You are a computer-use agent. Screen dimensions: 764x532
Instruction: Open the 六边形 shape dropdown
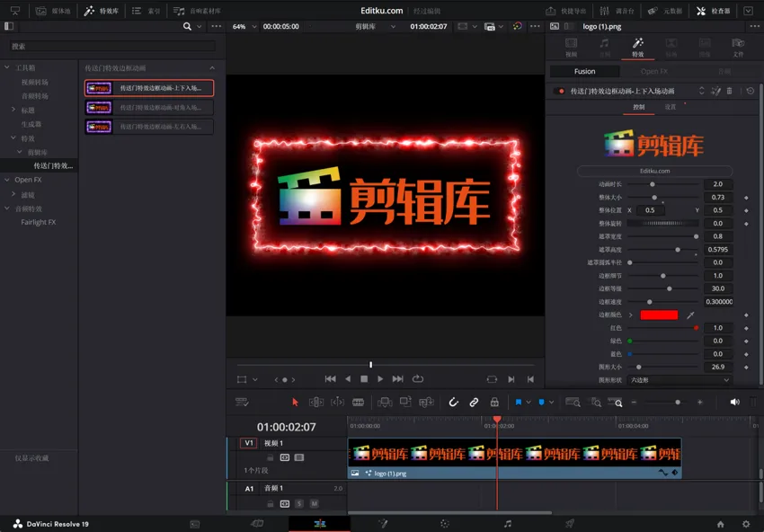679,380
